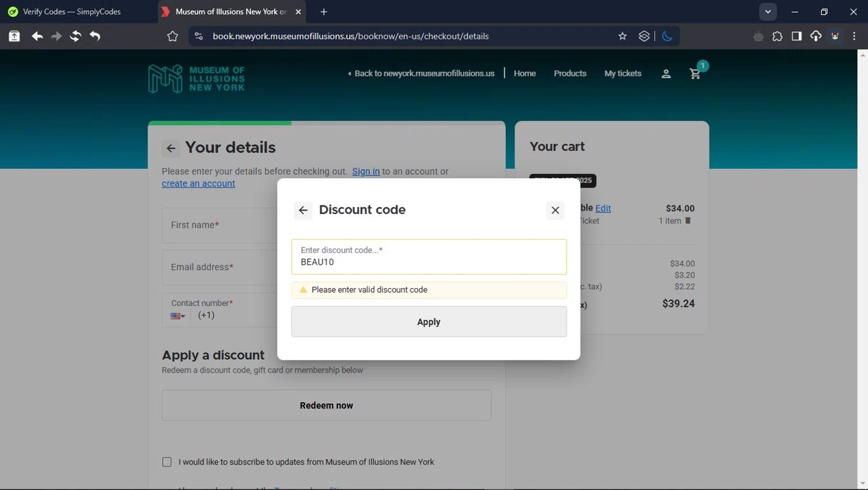Click the page vertical scrollbar
Image resolution: width=868 pixels, height=490 pixels.
[862, 269]
